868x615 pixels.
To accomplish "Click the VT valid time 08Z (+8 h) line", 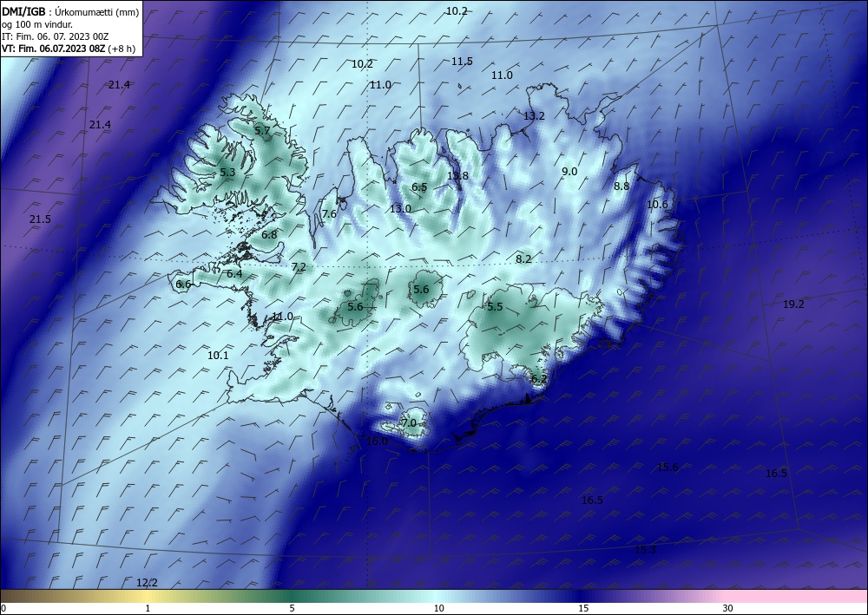I will [x=69, y=49].
